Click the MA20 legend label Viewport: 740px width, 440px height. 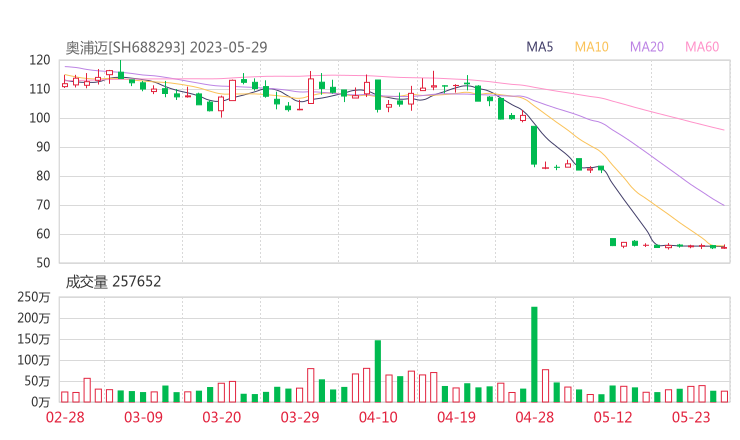(647, 47)
